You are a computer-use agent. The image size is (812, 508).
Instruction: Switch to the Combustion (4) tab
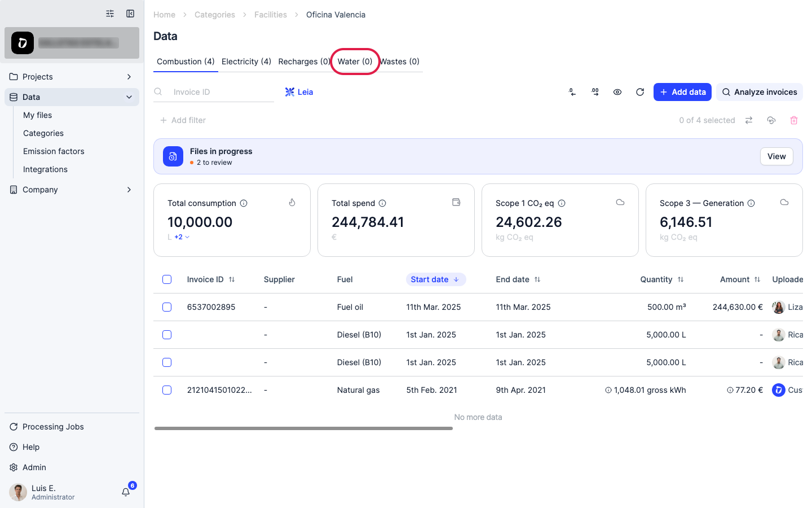[x=186, y=62]
